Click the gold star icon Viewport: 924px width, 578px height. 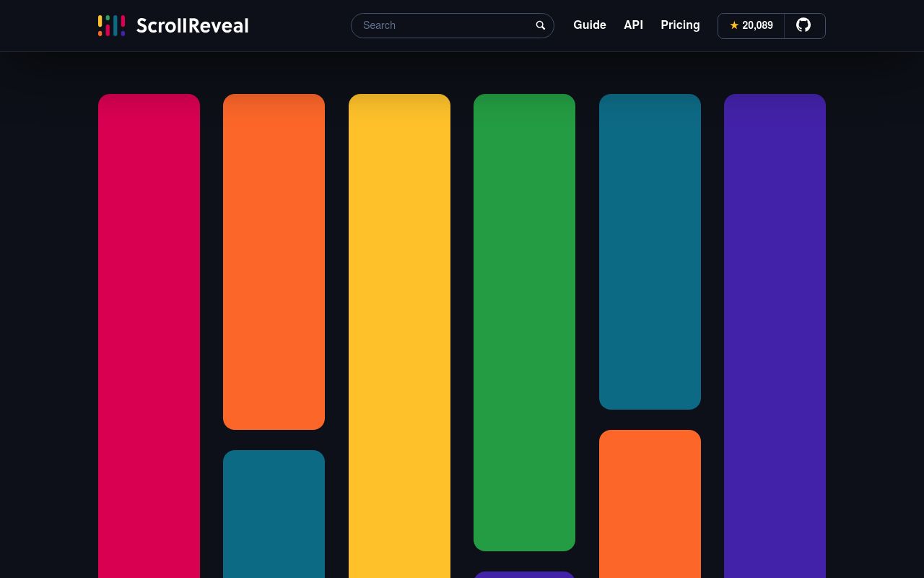(x=734, y=25)
